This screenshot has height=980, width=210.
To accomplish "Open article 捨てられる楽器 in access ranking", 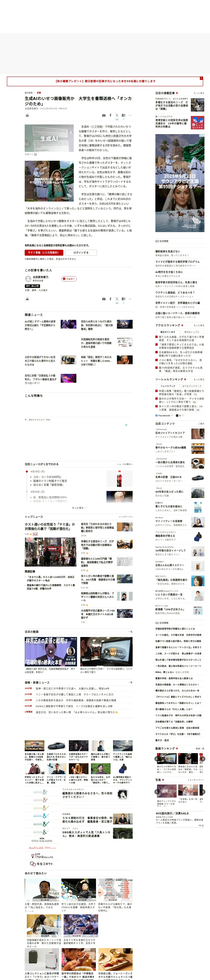I will coord(181,338).
